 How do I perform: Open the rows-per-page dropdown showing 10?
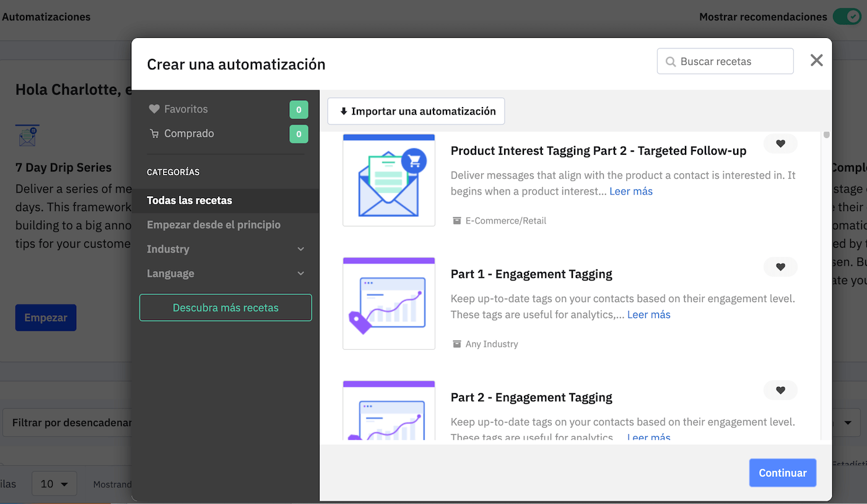click(54, 484)
